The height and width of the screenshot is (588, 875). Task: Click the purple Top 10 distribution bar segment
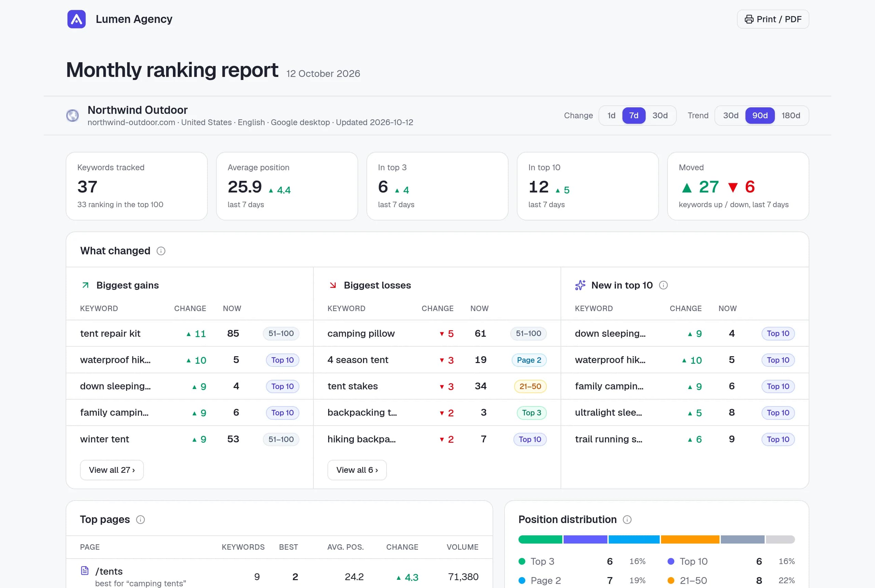pyautogui.click(x=585, y=539)
